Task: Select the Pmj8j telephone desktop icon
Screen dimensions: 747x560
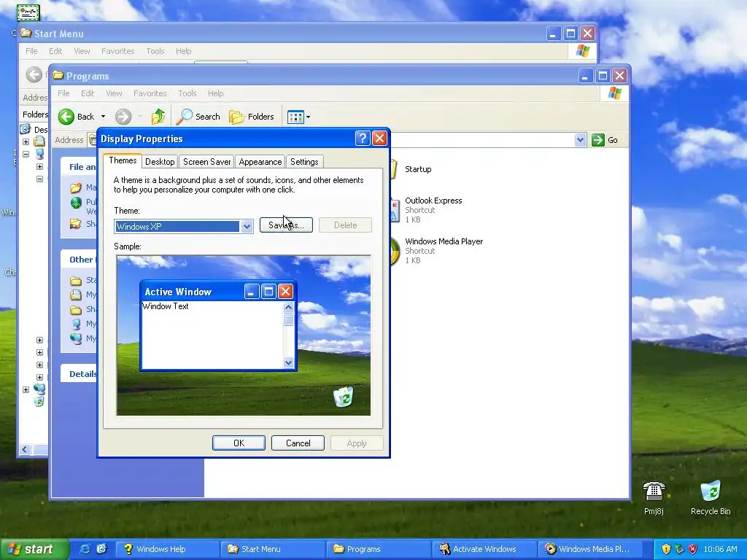Action: [654, 497]
